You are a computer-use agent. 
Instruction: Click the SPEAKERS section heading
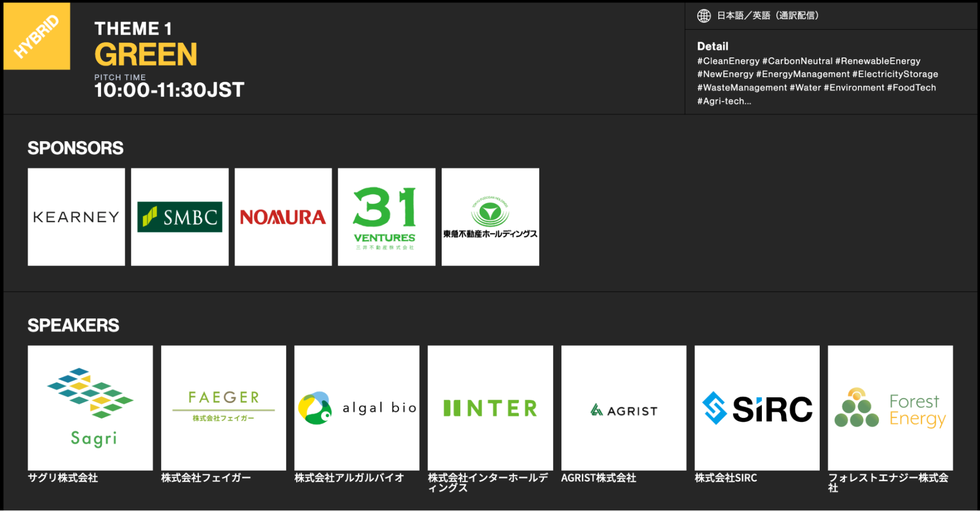pyautogui.click(x=74, y=325)
